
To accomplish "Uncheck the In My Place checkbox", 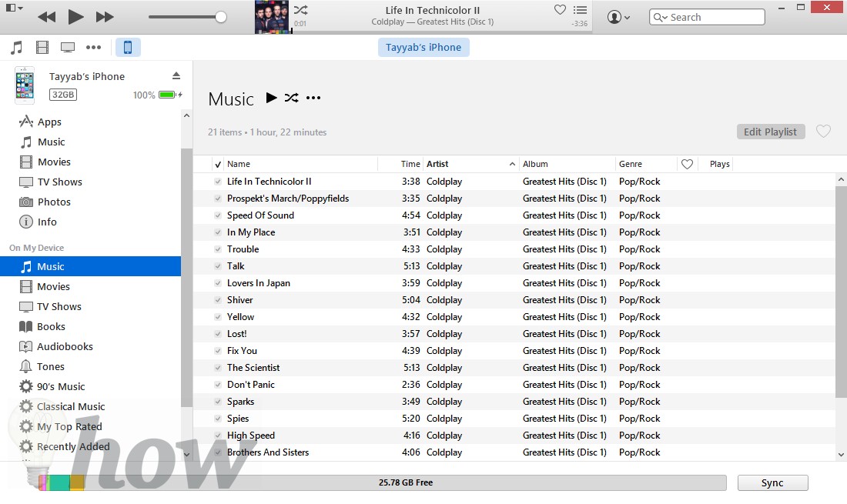I will pyautogui.click(x=218, y=232).
